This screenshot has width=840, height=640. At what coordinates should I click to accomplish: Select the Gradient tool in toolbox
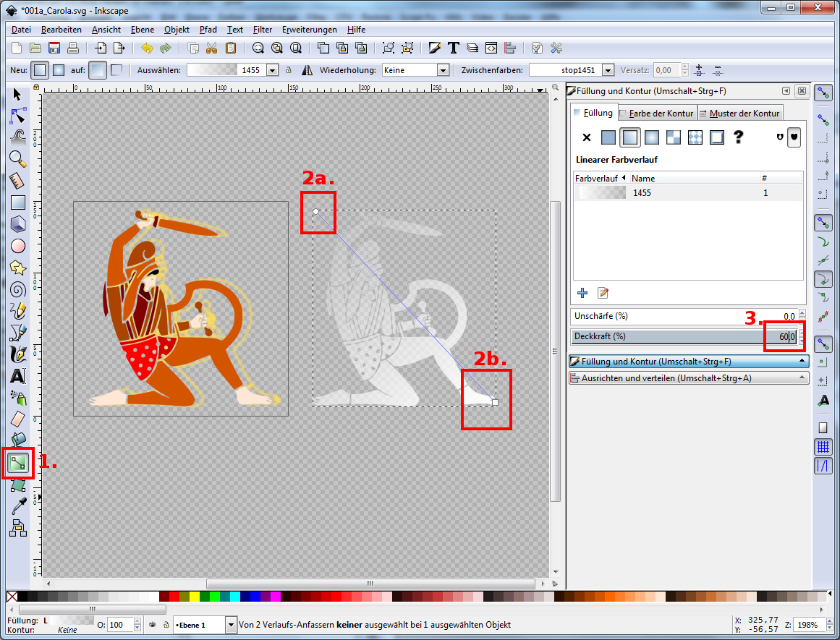[x=18, y=462]
